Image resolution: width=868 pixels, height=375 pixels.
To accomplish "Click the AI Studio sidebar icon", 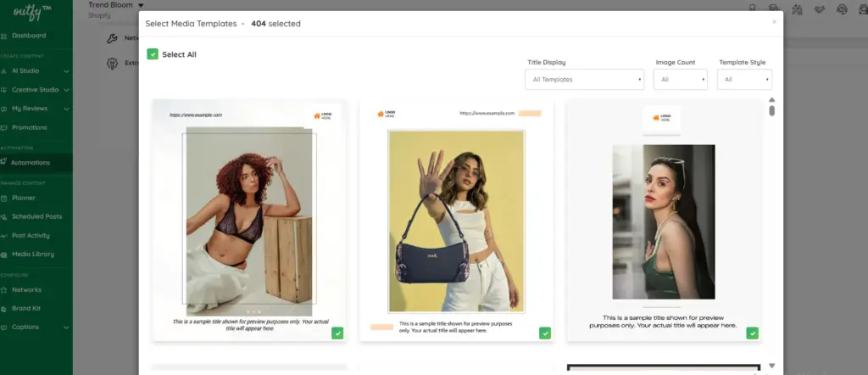I will [x=4, y=71].
